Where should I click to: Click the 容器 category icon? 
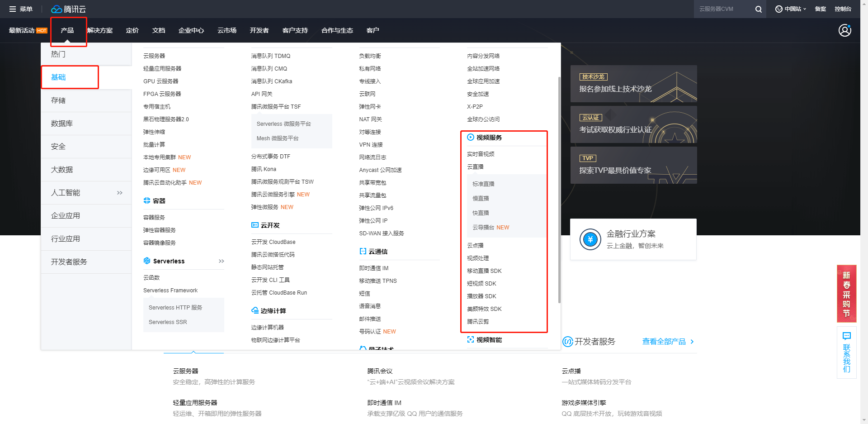[147, 201]
